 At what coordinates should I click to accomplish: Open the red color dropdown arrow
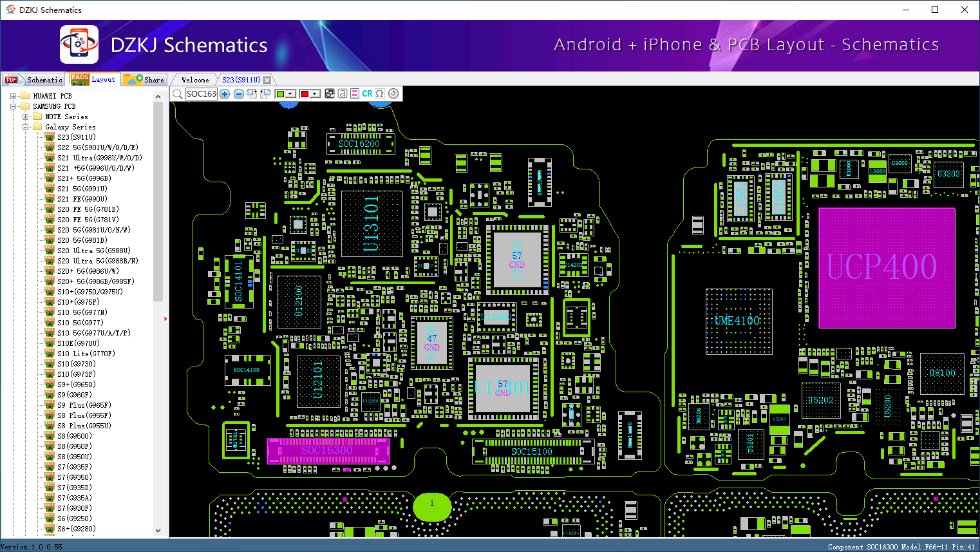click(315, 94)
